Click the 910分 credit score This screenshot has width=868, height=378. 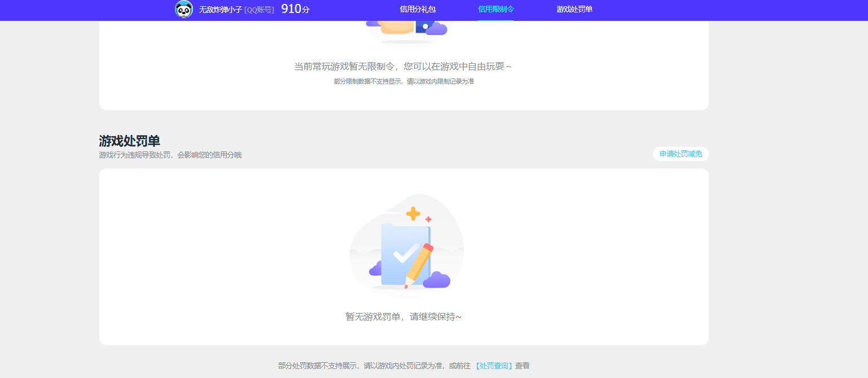point(295,9)
